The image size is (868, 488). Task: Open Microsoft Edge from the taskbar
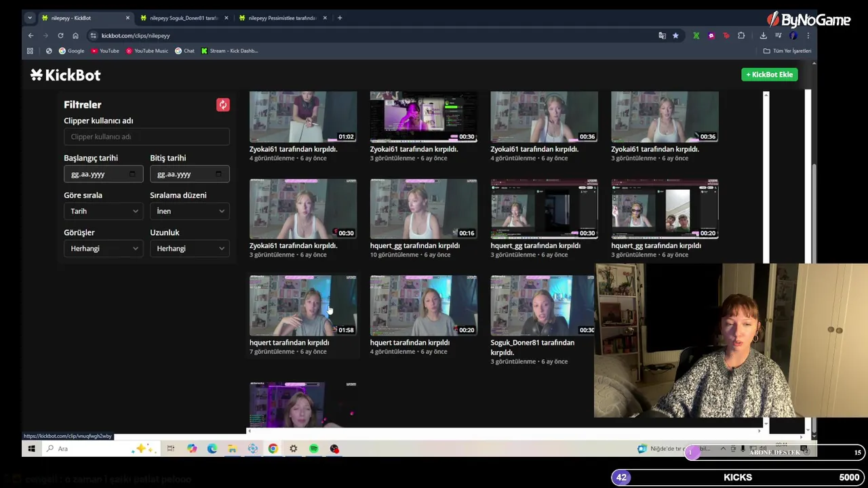pyautogui.click(x=212, y=449)
